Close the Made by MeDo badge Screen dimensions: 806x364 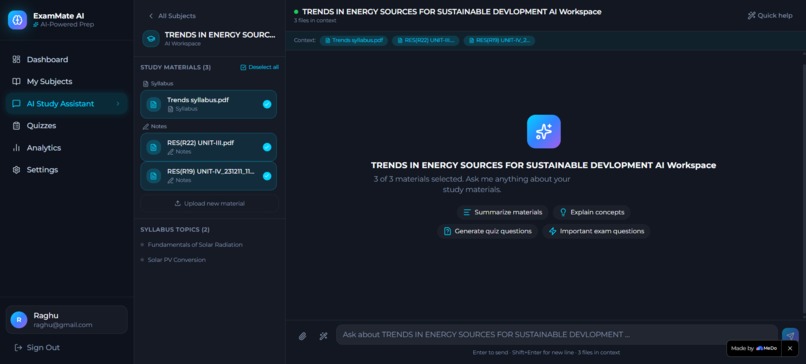pyautogui.click(x=790, y=348)
